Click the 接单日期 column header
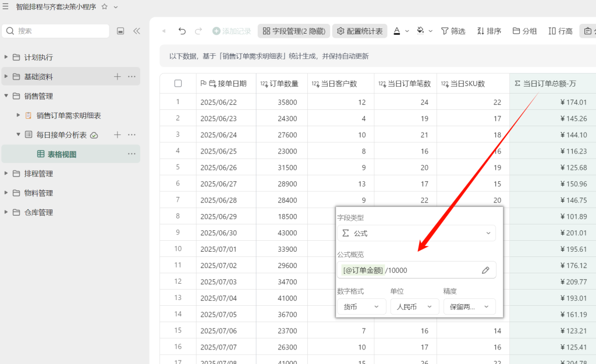 click(x=226, y=84)
